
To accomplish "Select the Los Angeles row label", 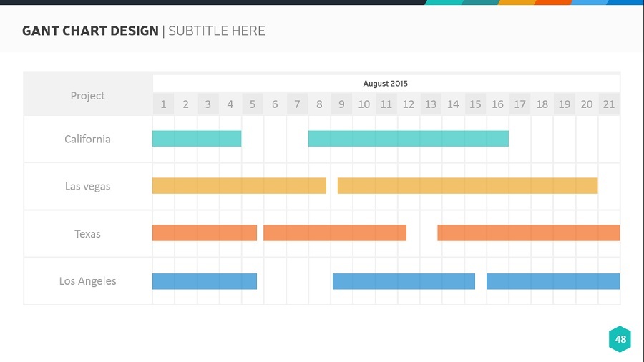I will pyautogui.click(x=87, y=281).
